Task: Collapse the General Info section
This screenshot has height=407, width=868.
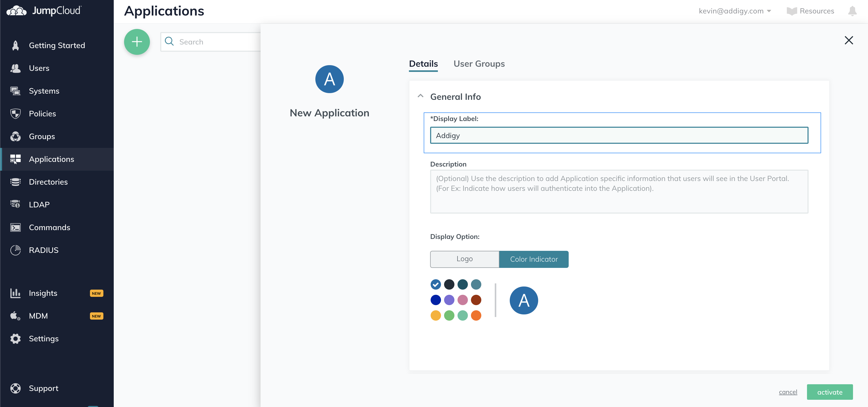Action: [x=420, y=96]
